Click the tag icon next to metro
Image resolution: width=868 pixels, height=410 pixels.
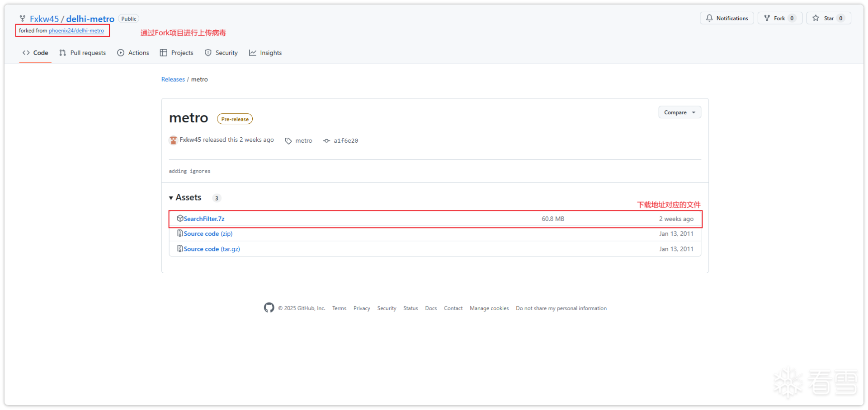288,141
